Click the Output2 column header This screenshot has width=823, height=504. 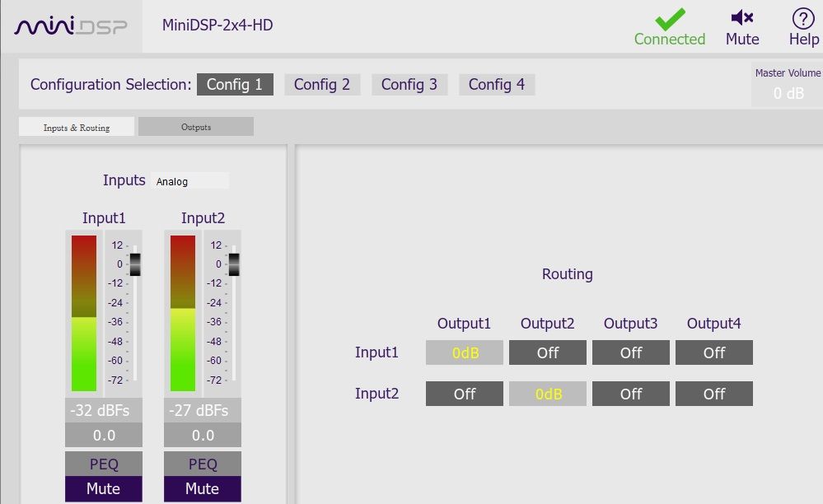pos(548,323)
